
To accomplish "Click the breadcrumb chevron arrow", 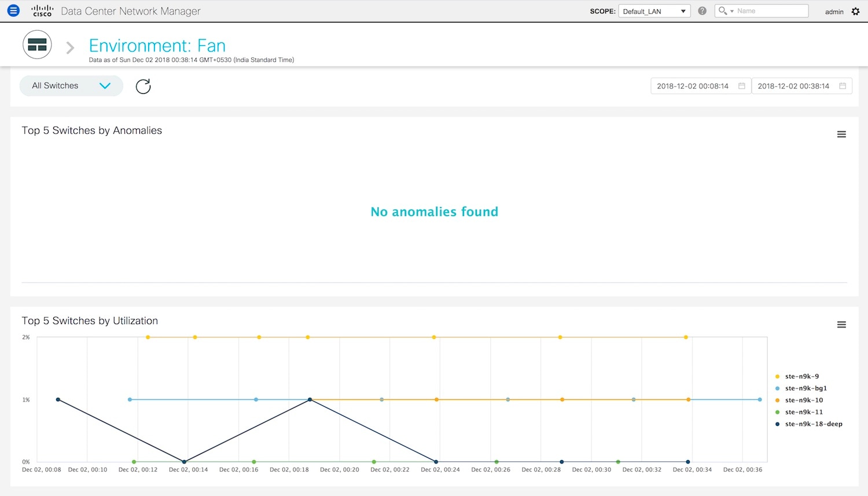I will point(70,47).
